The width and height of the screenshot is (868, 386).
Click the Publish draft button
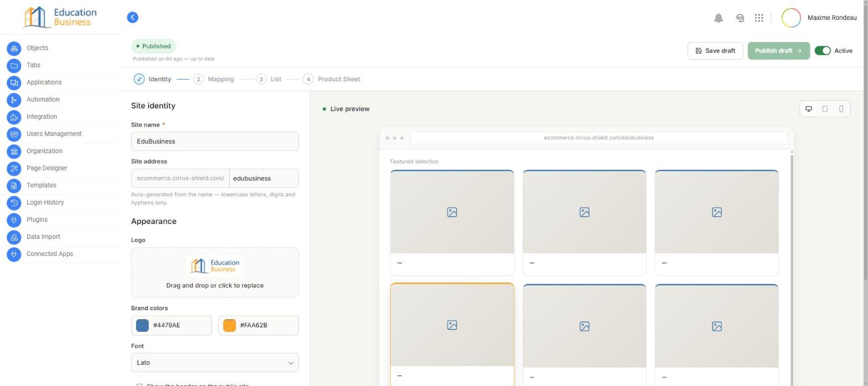click(x=778, y=51)
